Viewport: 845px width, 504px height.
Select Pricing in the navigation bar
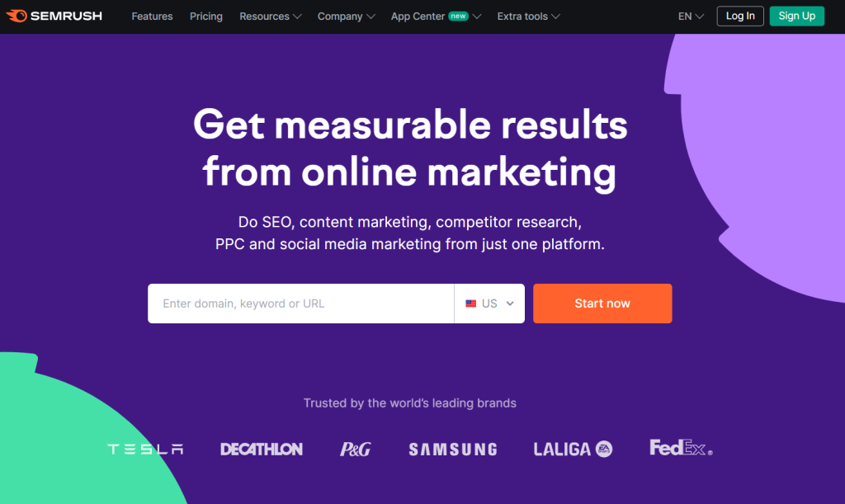point(205,16)
